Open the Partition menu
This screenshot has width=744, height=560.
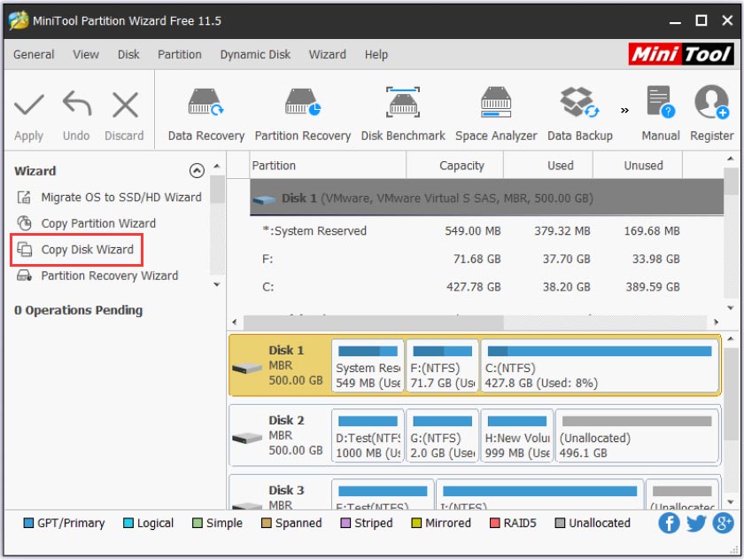point(179,55)
